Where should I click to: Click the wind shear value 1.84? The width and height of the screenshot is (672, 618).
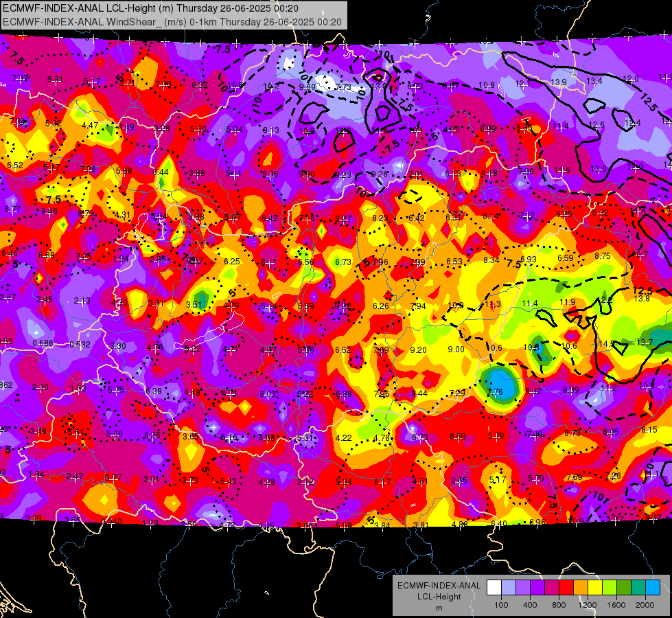pyautogui.click(x=36, y=474)
